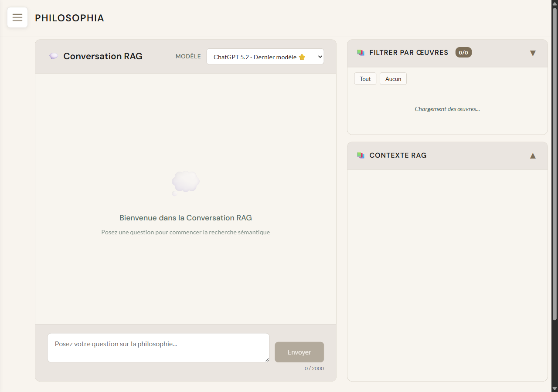
Task: Click the Conversation RAG heading
Action: pyautogui.click(x=103, y=56)
